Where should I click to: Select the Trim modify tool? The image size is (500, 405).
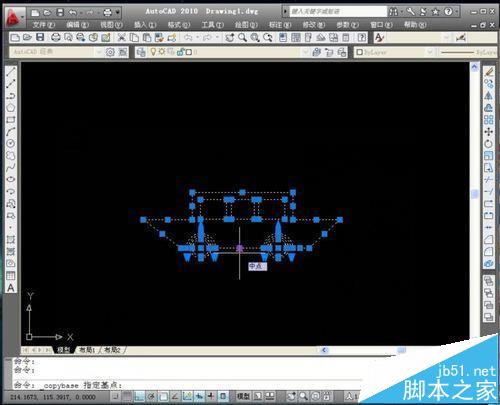pyautogui.click(x=489, y=180)
